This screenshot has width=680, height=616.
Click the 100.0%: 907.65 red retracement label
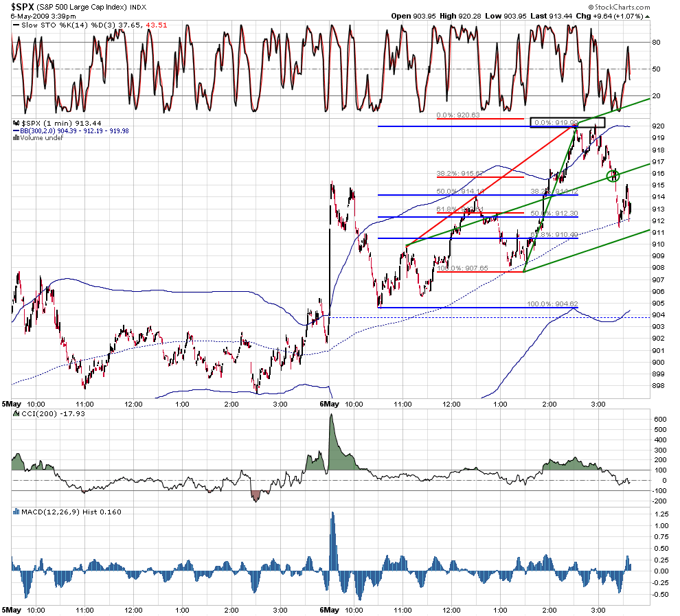462,269
